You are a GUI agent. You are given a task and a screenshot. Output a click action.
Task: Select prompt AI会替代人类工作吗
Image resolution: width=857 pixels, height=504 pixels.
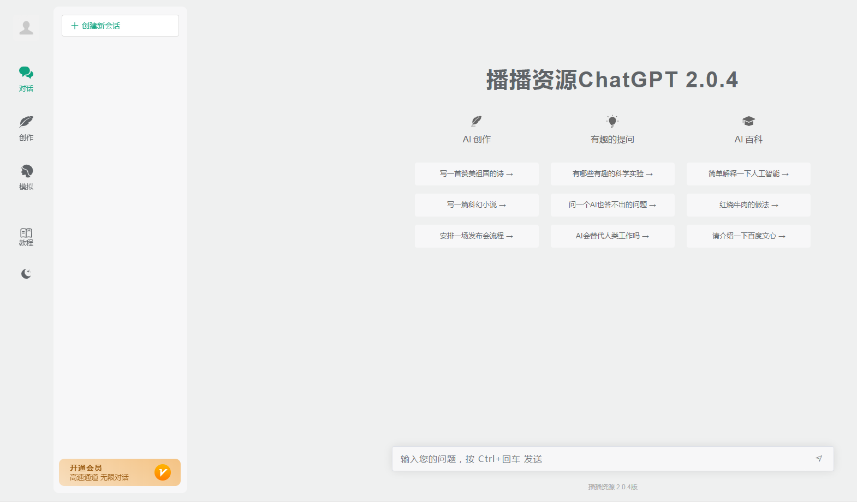[x=612, y=236]
